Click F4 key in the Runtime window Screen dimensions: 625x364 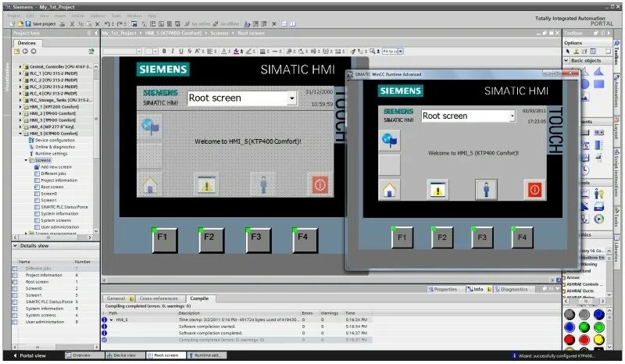(522, 237)
